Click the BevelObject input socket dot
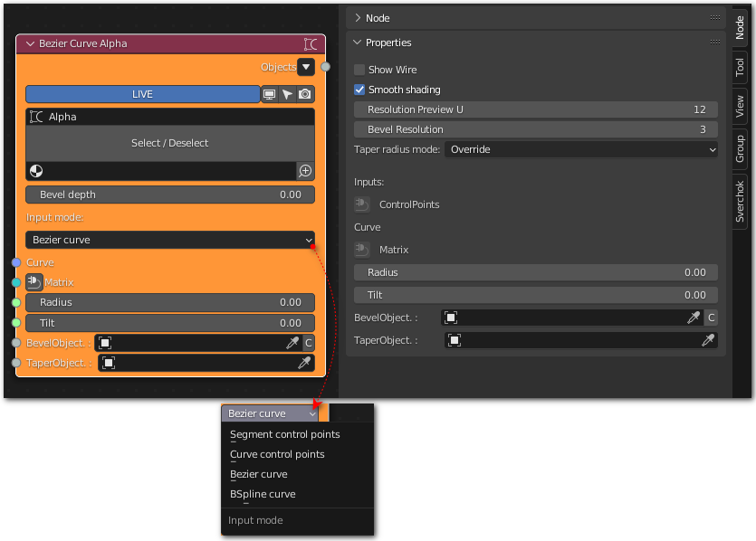756x541 pixels. tap(16, 343)
